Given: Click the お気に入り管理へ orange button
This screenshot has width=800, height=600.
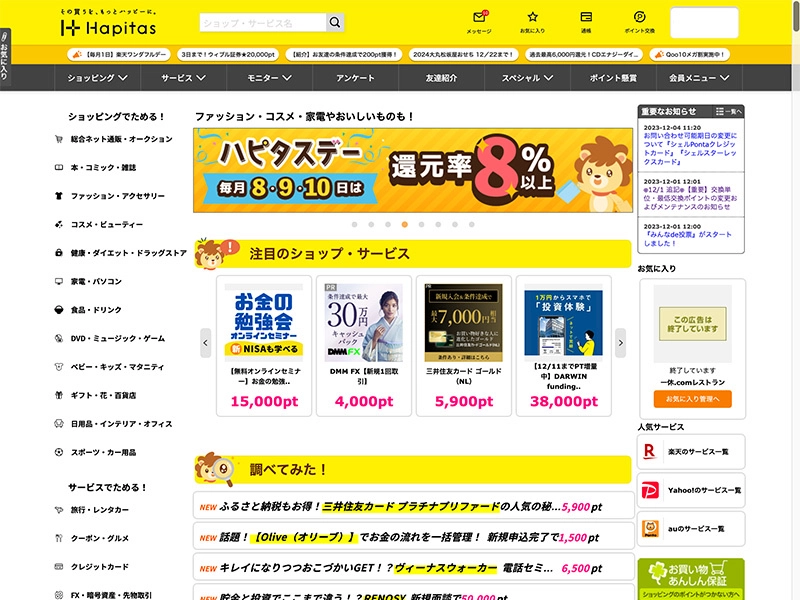Looking at the screenshot, I should (692, 399).
